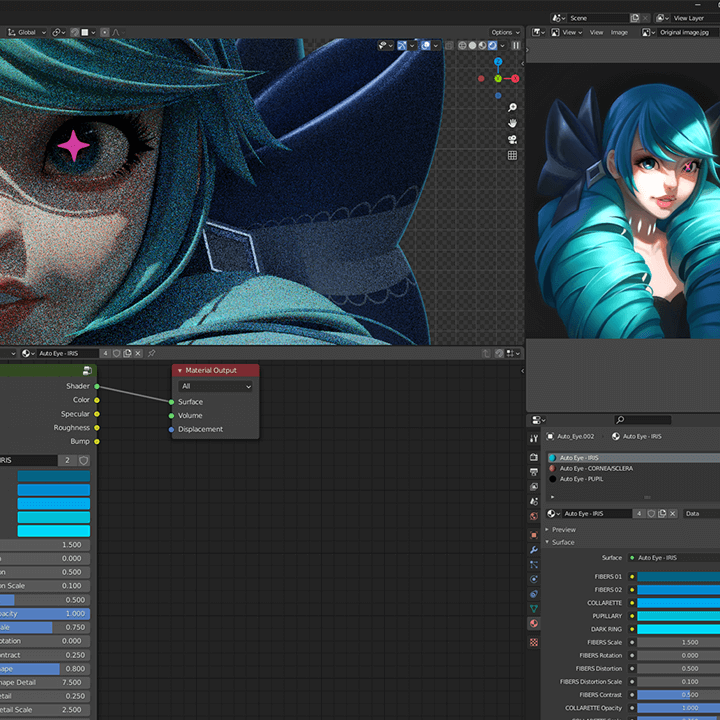Click the FIBERS 01 color swatch
720x720 pixels.
pyautogui.click(x=679, y=576)
